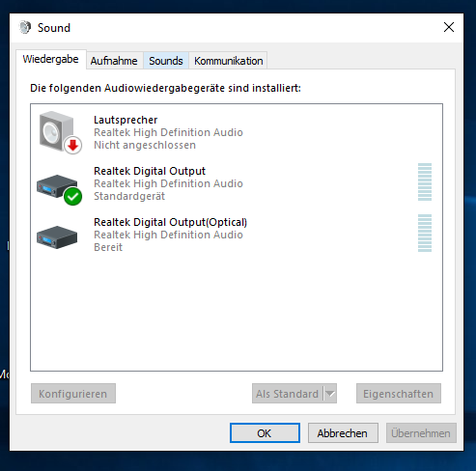Image resolution: width=476 pixels, height=471 pixels.
Task: Click the "Standardgerät" status text
Action: click(x=129, y=196)
